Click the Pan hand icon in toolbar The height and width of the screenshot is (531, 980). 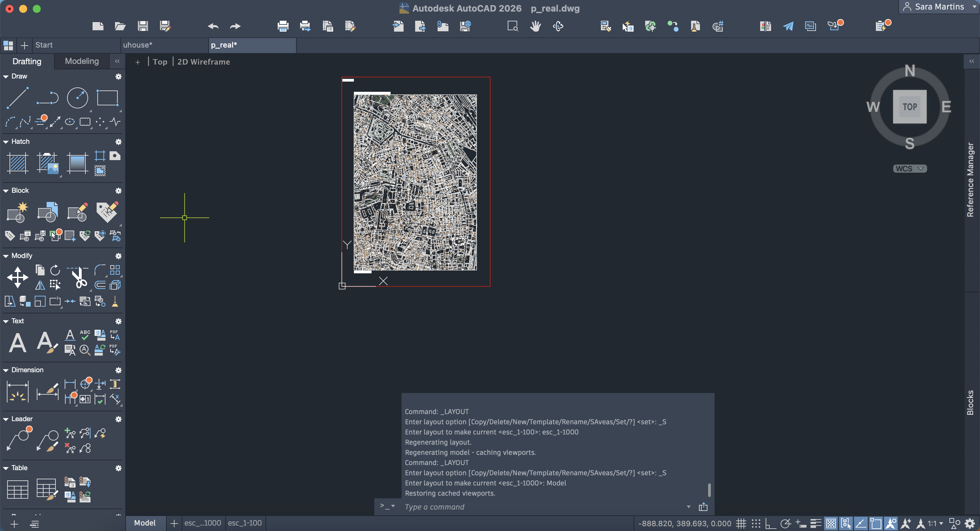pyautogui.click(x=535, y=26)
